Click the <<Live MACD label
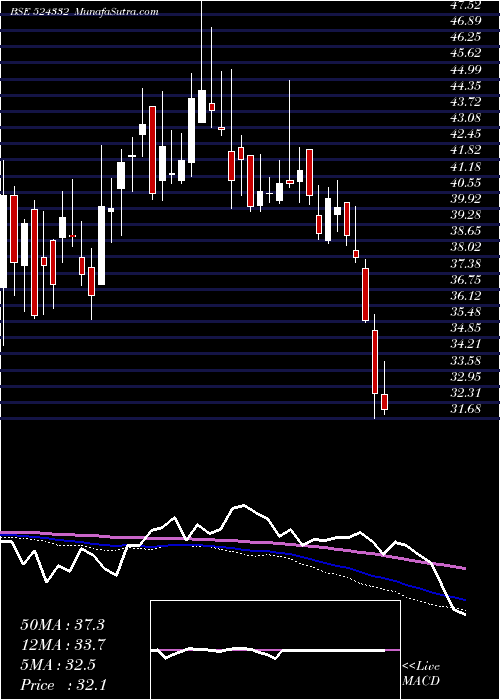The width and height of the screenshot is (500, 700). (421, 674)
